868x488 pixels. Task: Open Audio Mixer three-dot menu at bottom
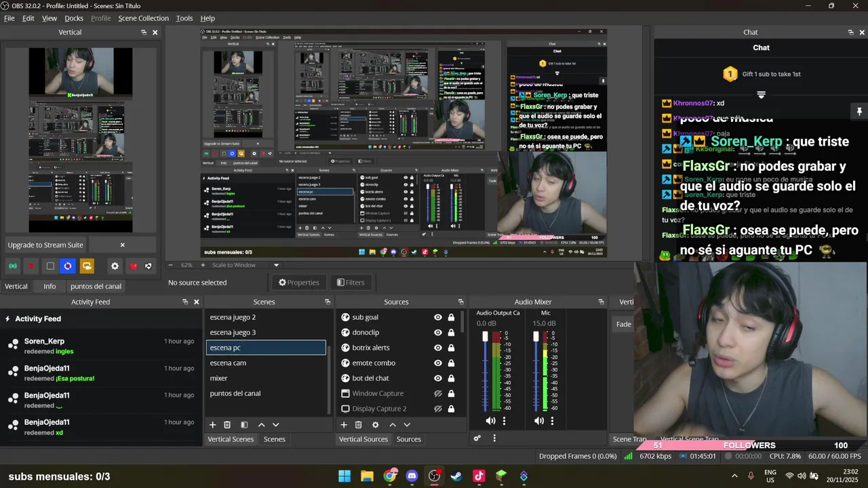(494, 439)
